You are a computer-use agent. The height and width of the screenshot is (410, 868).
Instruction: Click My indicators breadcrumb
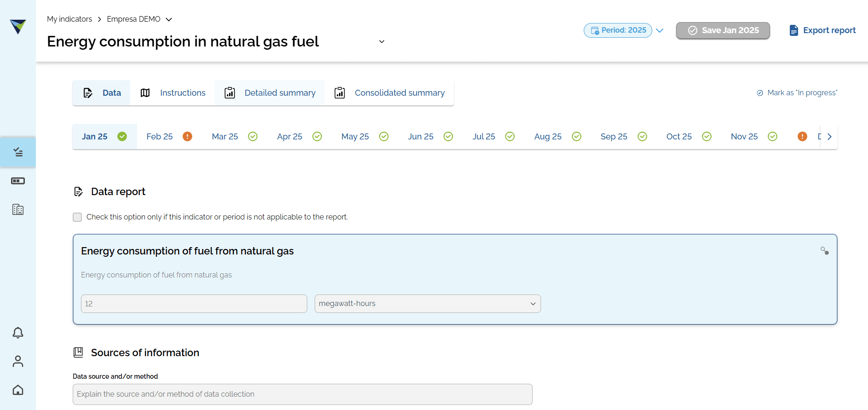point(69,19)
